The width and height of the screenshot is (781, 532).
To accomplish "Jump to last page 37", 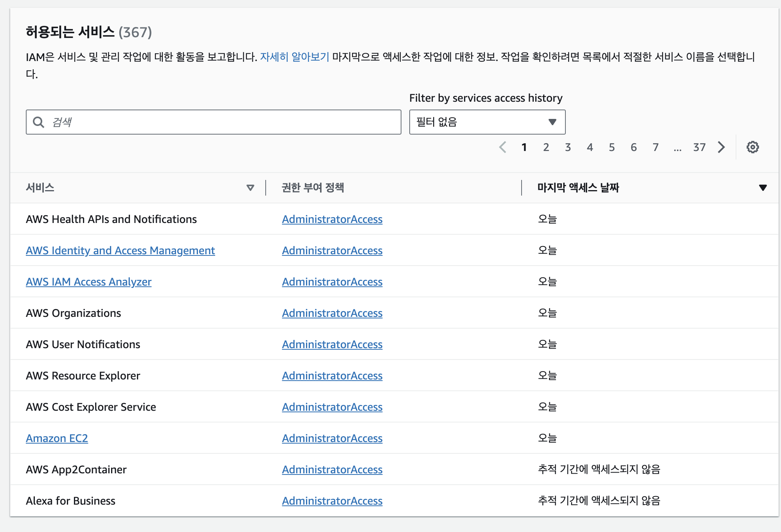I will click(x=699, y=147).
